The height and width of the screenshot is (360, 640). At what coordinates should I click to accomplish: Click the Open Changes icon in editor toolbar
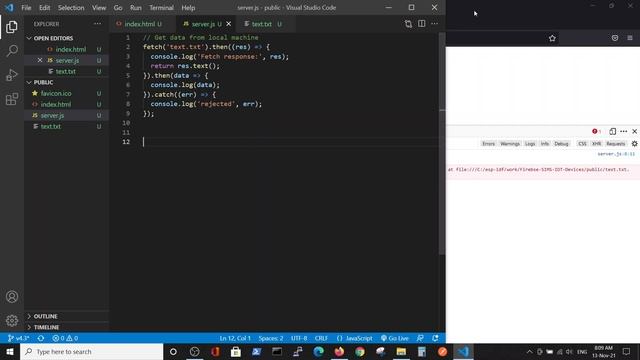click(x=408, y=24)
